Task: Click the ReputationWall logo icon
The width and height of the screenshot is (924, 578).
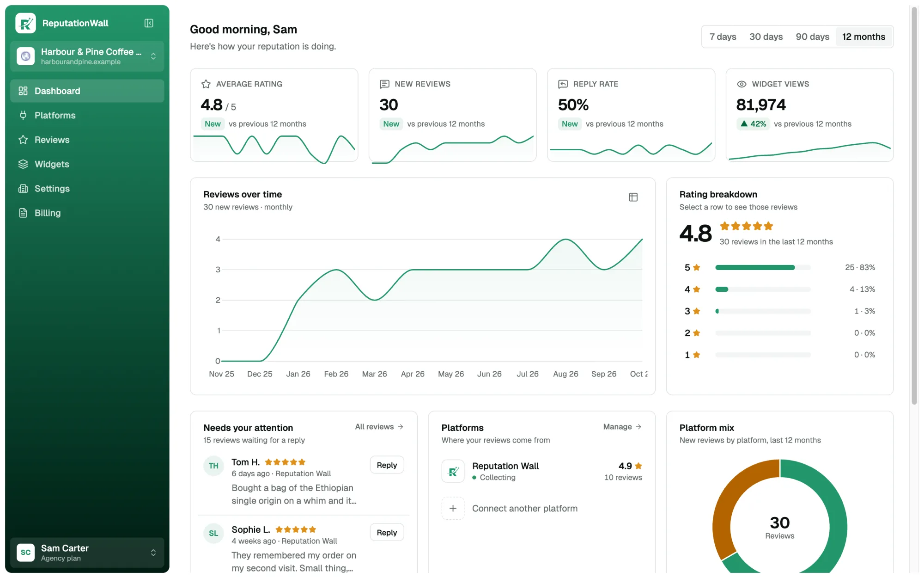Action: pos(25,23)
